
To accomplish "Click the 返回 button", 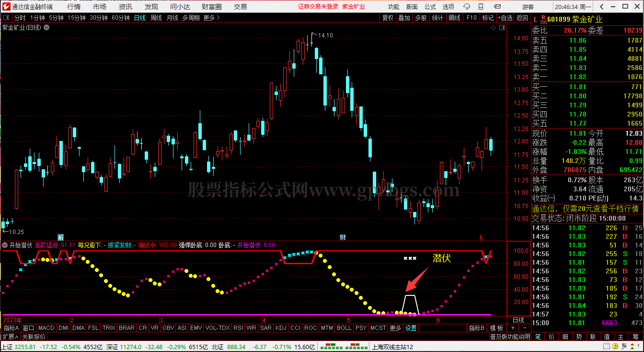I will point(522,18).
